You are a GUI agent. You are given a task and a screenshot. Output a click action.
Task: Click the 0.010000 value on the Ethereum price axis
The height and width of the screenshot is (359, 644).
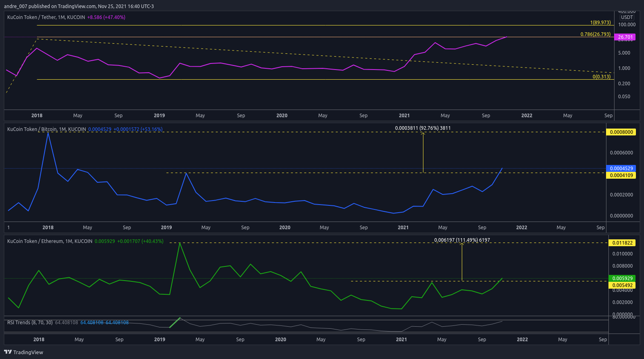click(623, 254)
